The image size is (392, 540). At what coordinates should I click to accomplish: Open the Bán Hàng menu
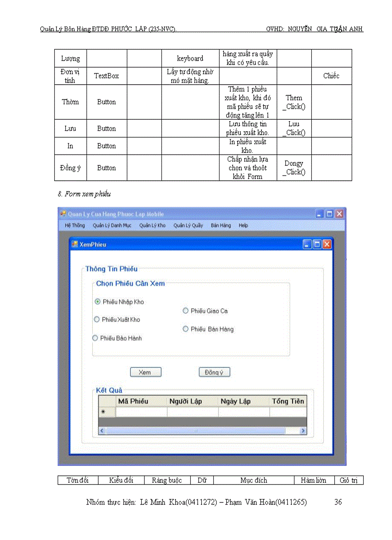[220, 225]
